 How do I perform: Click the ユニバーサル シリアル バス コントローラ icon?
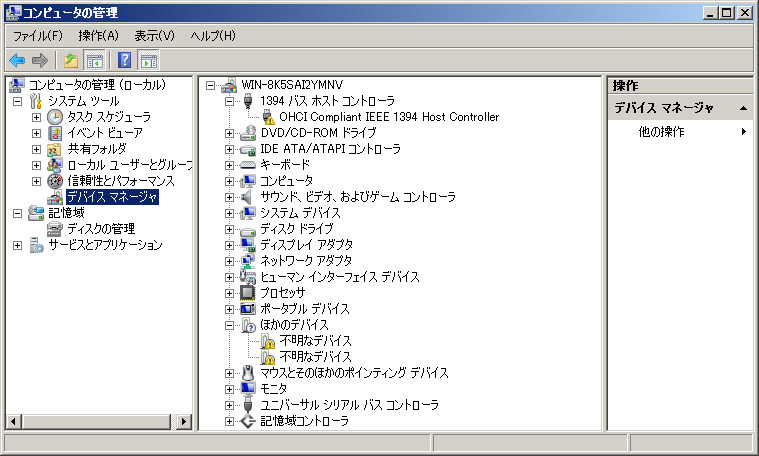point(248,405)
